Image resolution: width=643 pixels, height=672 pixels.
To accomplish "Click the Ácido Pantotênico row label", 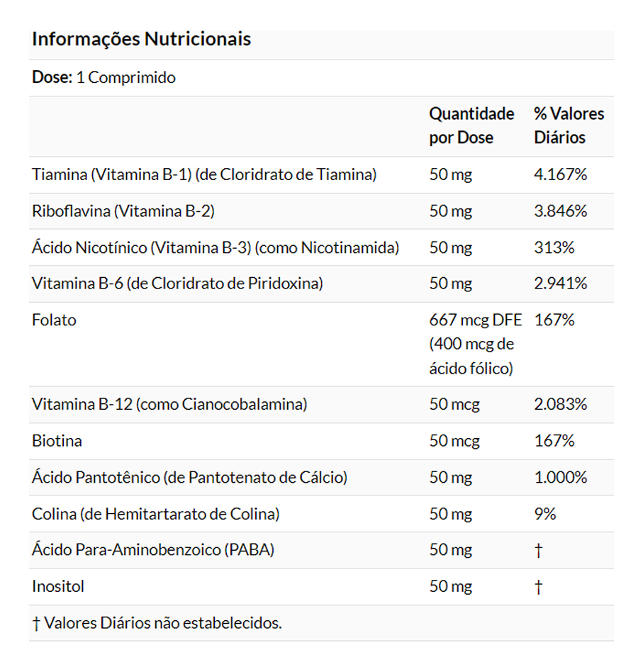I will tap(189, 478).
